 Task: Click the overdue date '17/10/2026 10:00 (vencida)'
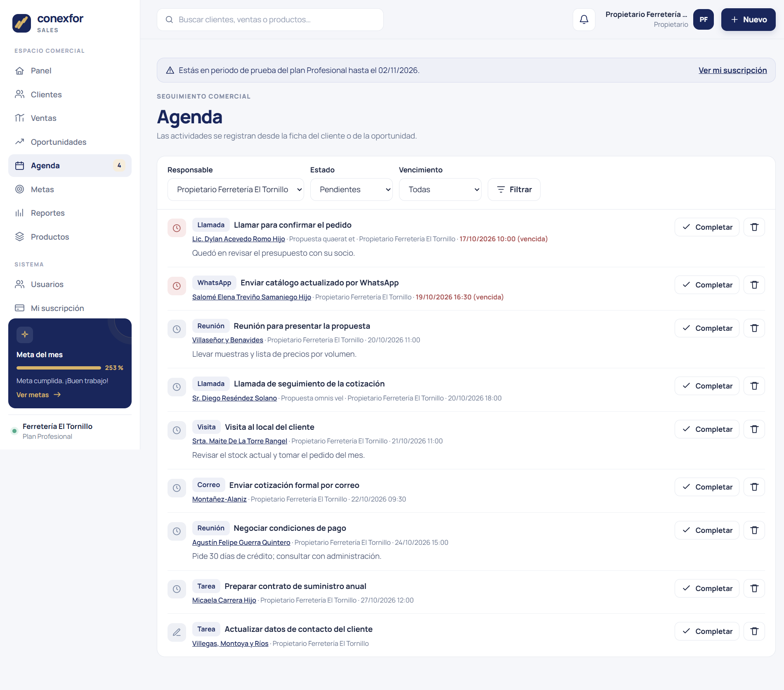coord(503,239)
